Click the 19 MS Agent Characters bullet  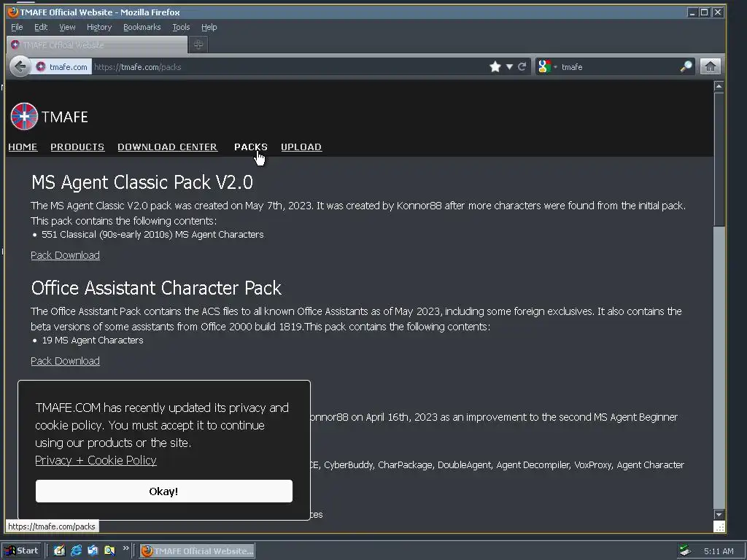pyautogui.click(x=93, y=341)
